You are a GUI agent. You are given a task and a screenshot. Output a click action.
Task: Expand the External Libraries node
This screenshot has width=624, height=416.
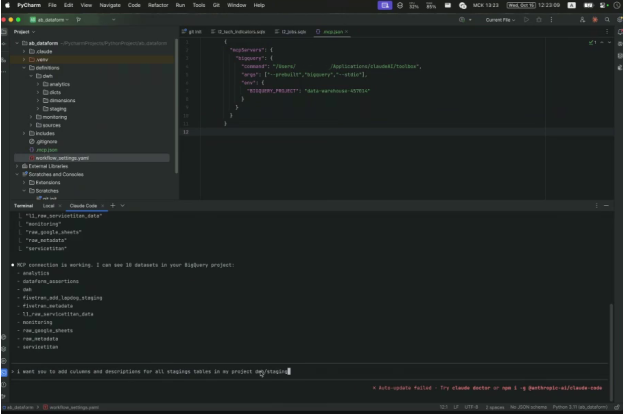[x=18, y=166]
